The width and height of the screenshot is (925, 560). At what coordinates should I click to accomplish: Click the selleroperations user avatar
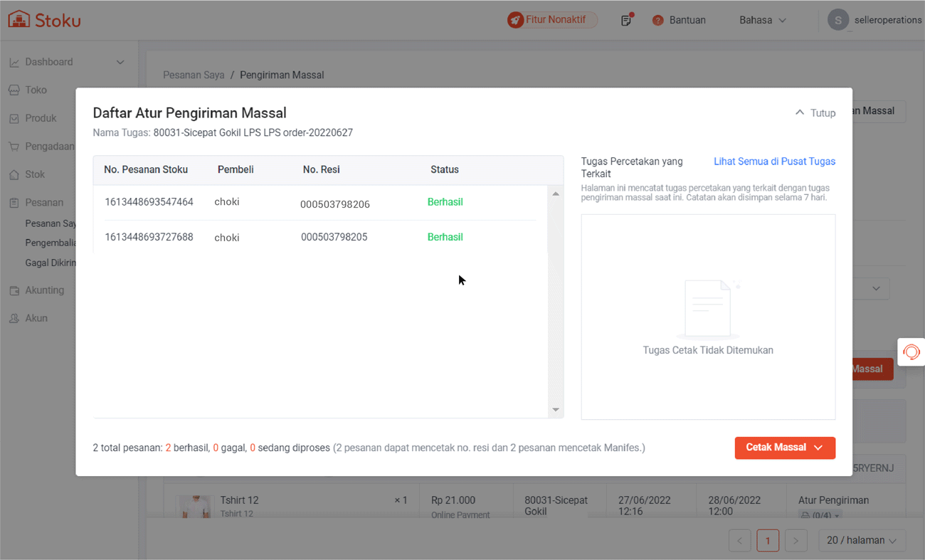[x=837, y=20]
